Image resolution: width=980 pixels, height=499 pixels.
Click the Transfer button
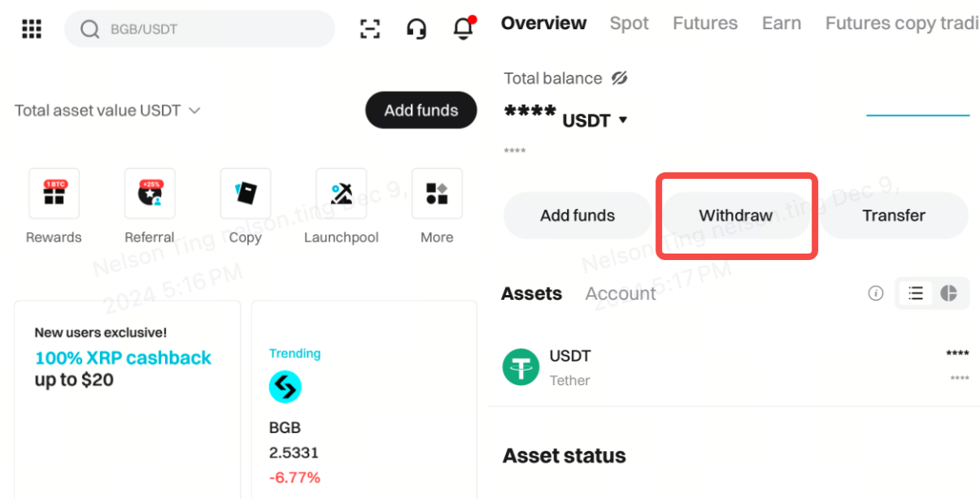(x=894, y=215)
